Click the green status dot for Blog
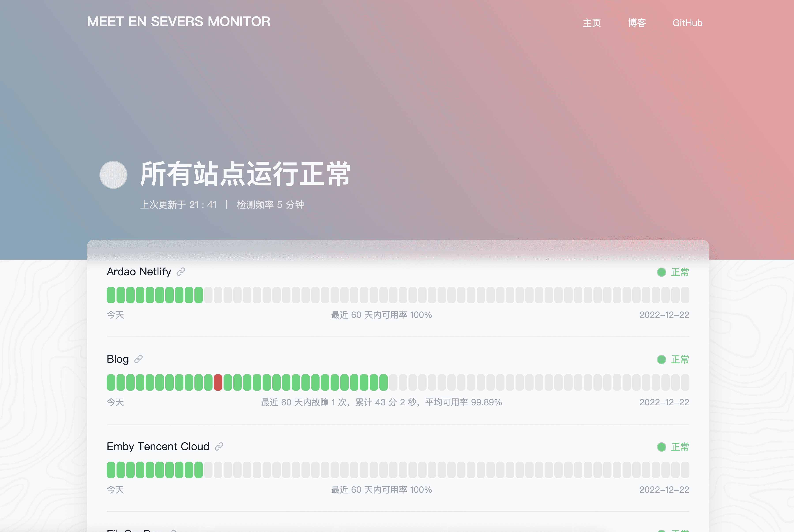 661,360
